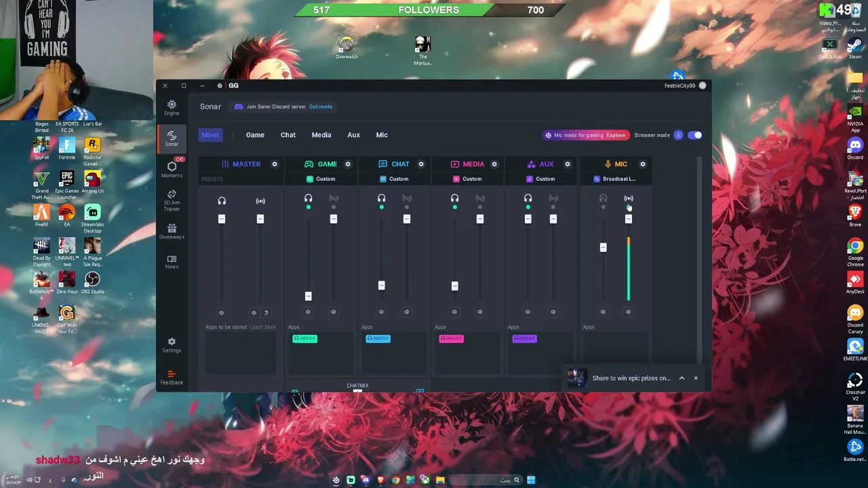The width and height of the screenshot is (868, 488).
Task: Click the Chat headphone volume slider handle
Action: click(381, 285)
